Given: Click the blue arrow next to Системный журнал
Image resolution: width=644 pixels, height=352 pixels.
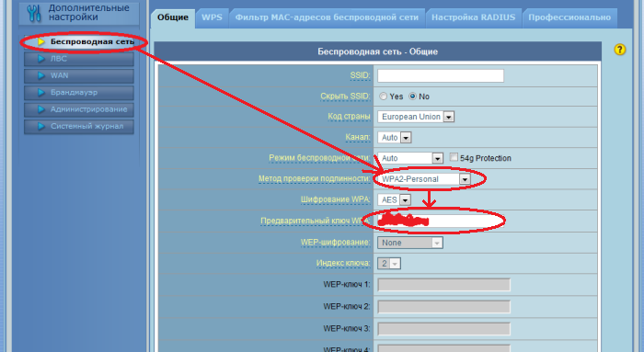Looking at the screenshot, I should pyautogui.click(x=41, y=126).
